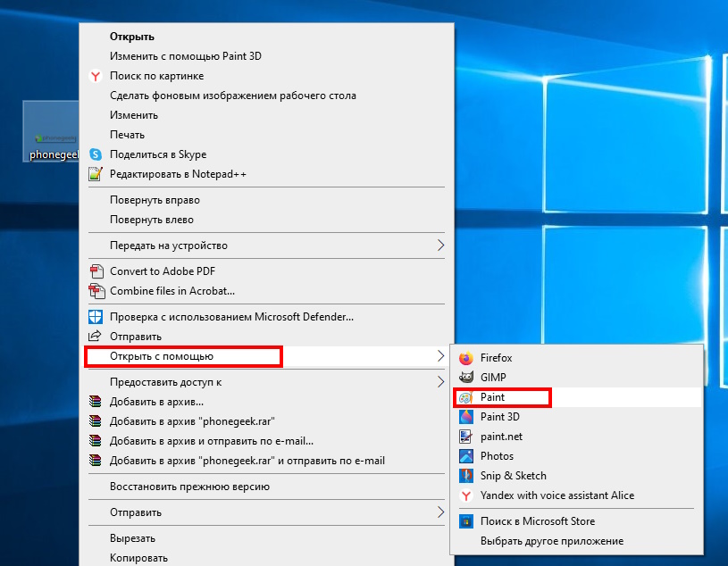Open with Photos from the submenu
728x566 pixels.
497,456
